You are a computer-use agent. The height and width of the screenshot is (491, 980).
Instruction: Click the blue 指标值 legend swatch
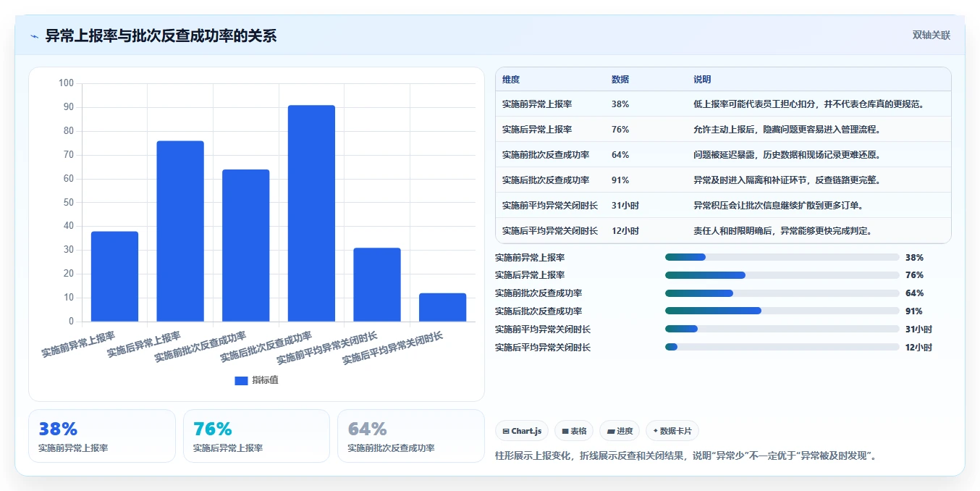coord(241,381)
